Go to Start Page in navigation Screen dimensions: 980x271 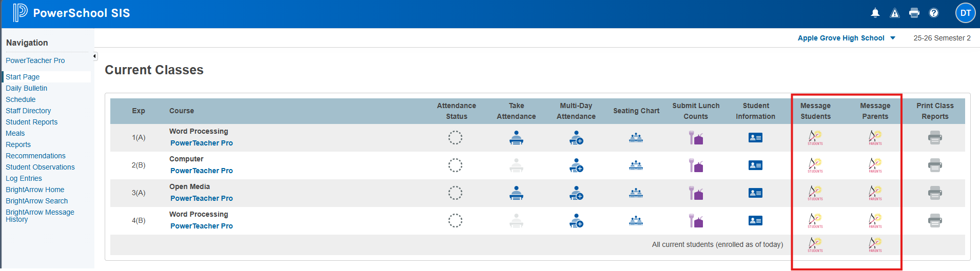23,77
